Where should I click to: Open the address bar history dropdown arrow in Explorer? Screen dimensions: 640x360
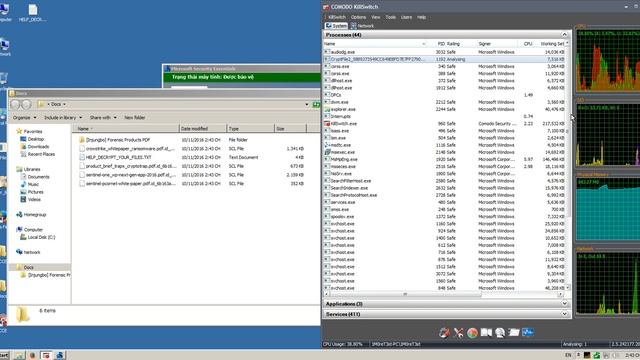click(307, 104)
